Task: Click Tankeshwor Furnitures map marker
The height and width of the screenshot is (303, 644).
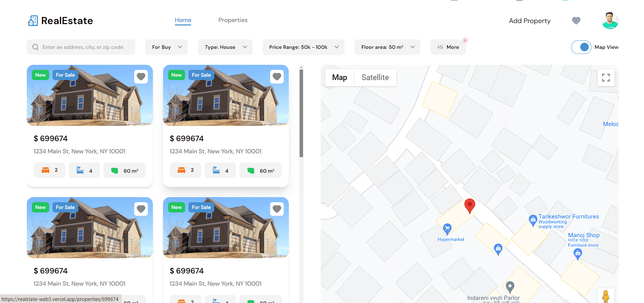Action: [x=533, y=221]
